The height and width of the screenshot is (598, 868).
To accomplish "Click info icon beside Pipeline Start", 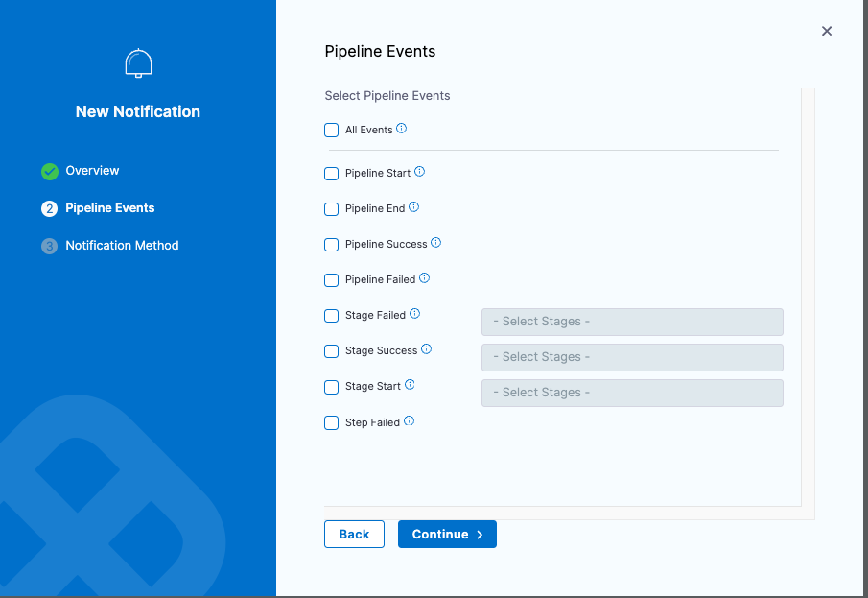I will [419, 173].
